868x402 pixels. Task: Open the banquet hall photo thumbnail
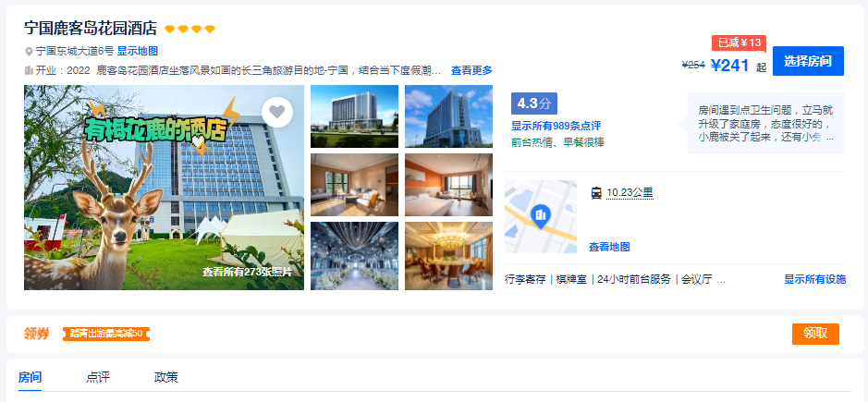449,256
